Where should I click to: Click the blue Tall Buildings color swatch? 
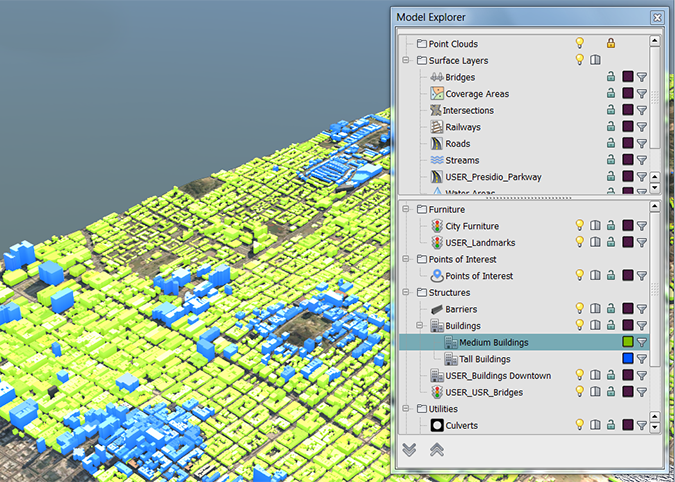(x=628, y=358)
